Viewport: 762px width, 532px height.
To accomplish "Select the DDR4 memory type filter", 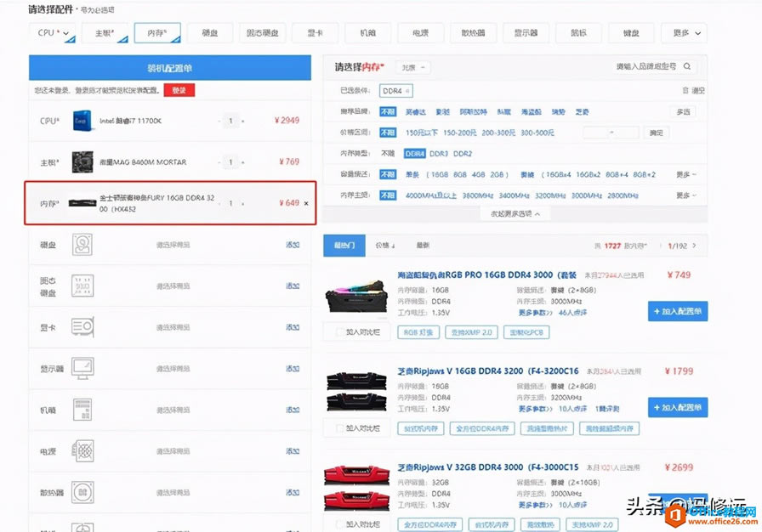I will 415,153.
